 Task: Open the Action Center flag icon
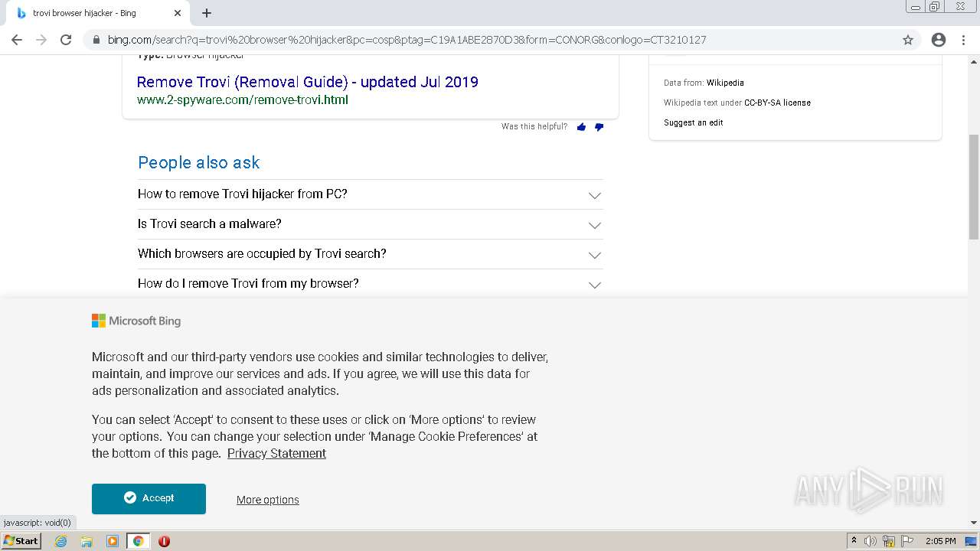pos(906,541)
